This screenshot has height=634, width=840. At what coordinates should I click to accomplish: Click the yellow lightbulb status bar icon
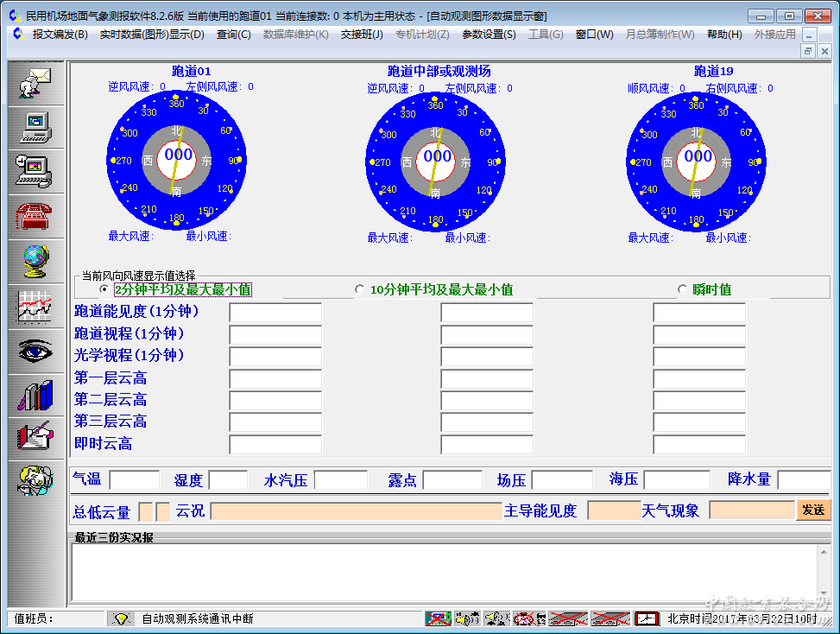point(121,619)
